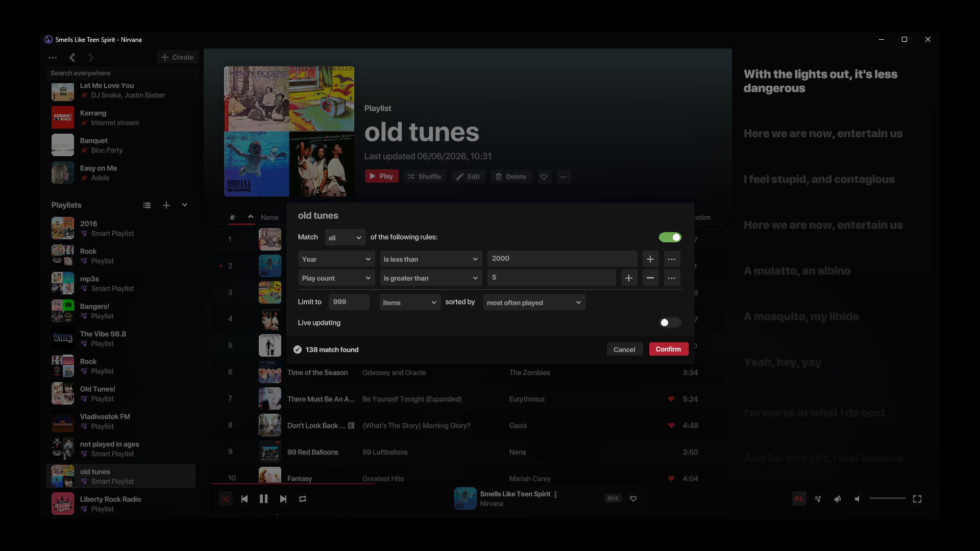Toggle the smart playlist rules switch
This screenshot has height=551, width=980.
[670, 237]
